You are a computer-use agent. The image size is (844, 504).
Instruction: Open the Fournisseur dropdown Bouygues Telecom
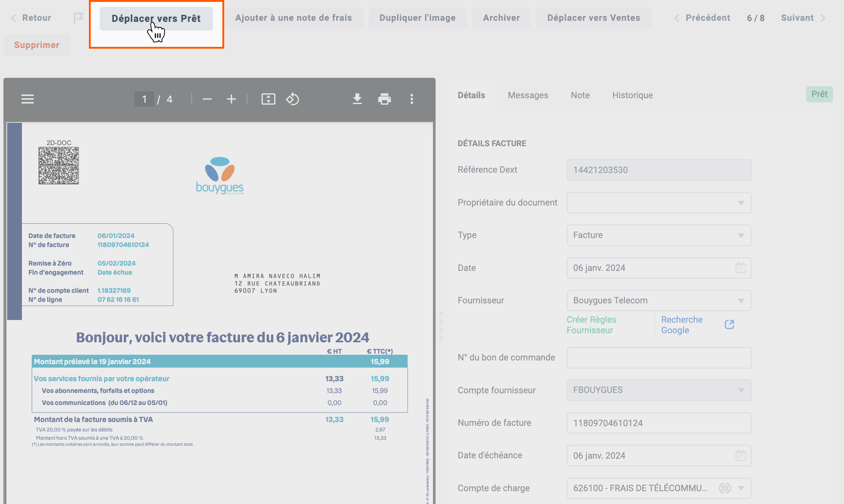pos(659,301)
